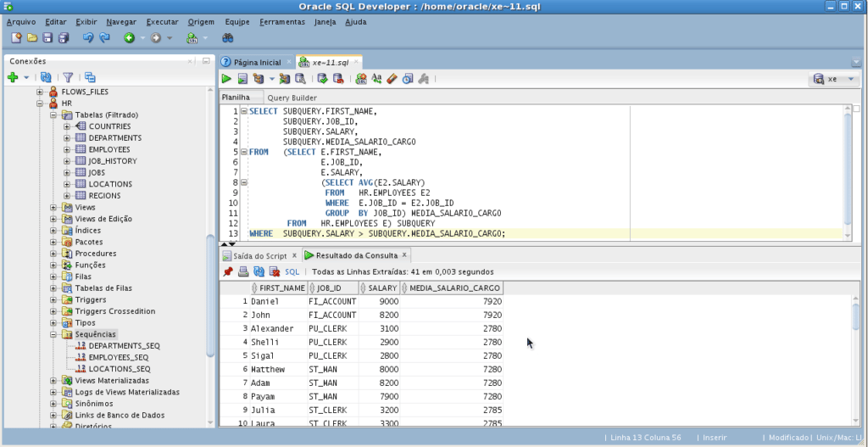Image resolution: width=868 pixels, height=447 pixels.
Task: Clear the worksheet with the eraser icon
Action: pyautogui.click(x=392, y=79)
